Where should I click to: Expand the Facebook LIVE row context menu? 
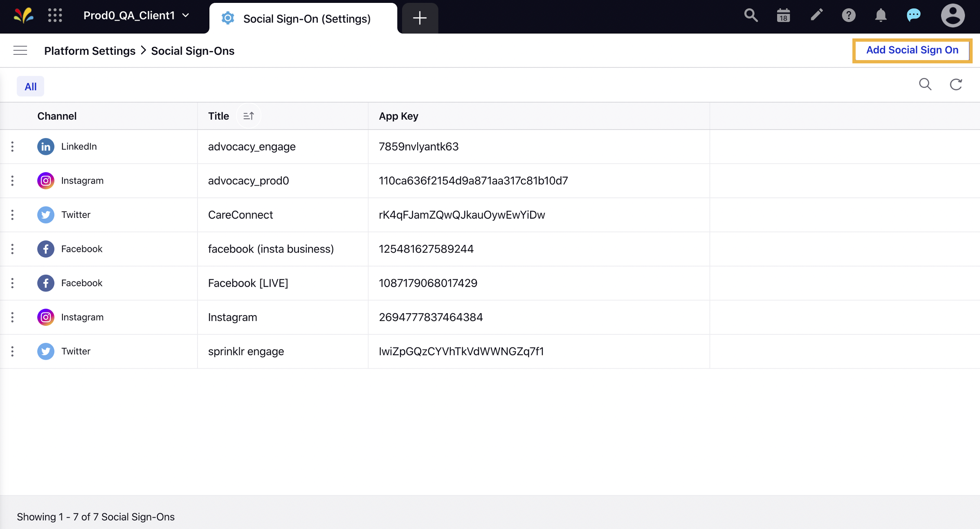pyautogui.click(x=13, y=283)
